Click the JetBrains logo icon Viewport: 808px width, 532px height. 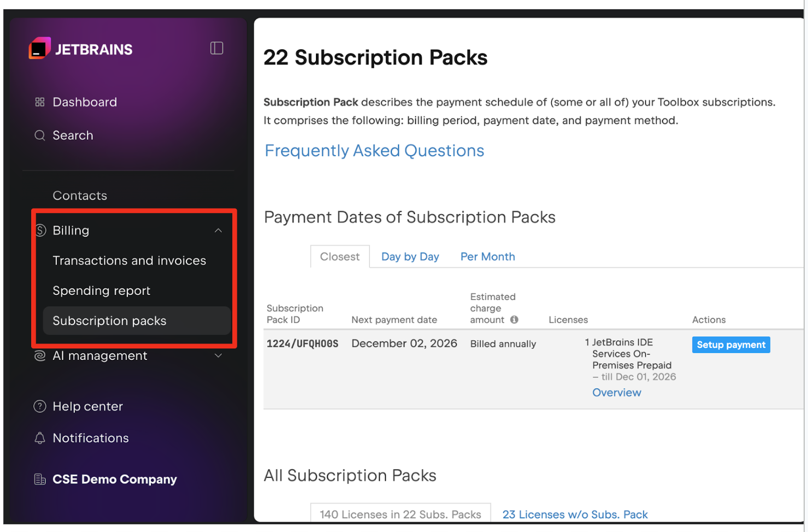(39, 48)
